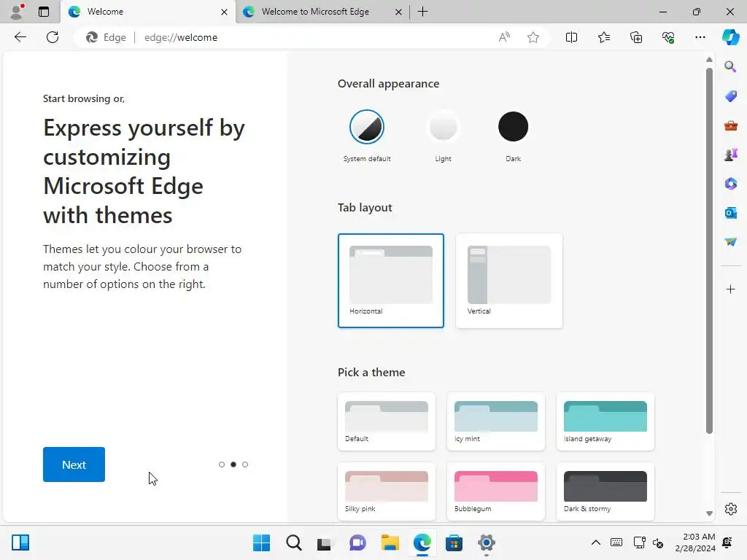Image resolution: width=747 pixels, height=560 pixels.
Task: Open sidebar Search icon
Action: pos(730,66)
